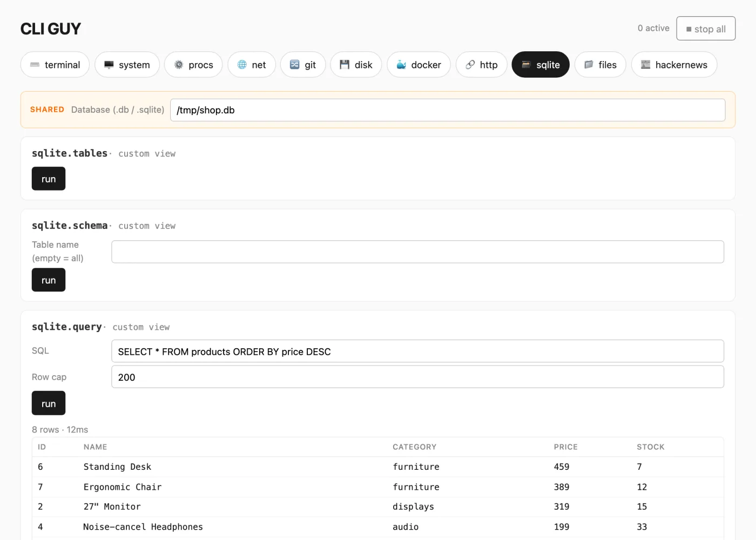Click the '0 active' status text
Viewport: 756px width, 540px height.
pos(653,28)
